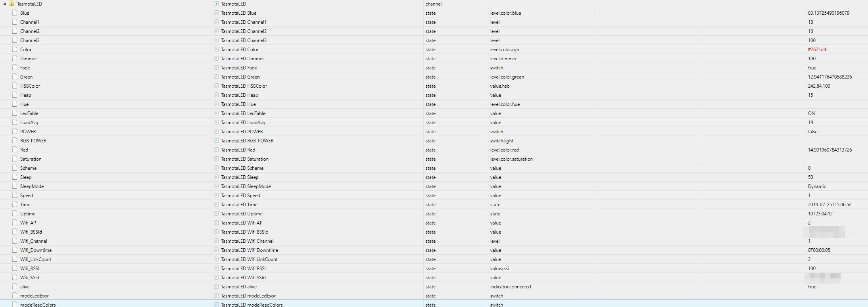Select the file icon next to RGB_POWER
The image size is (868, 307).
[x=15, y=140]
